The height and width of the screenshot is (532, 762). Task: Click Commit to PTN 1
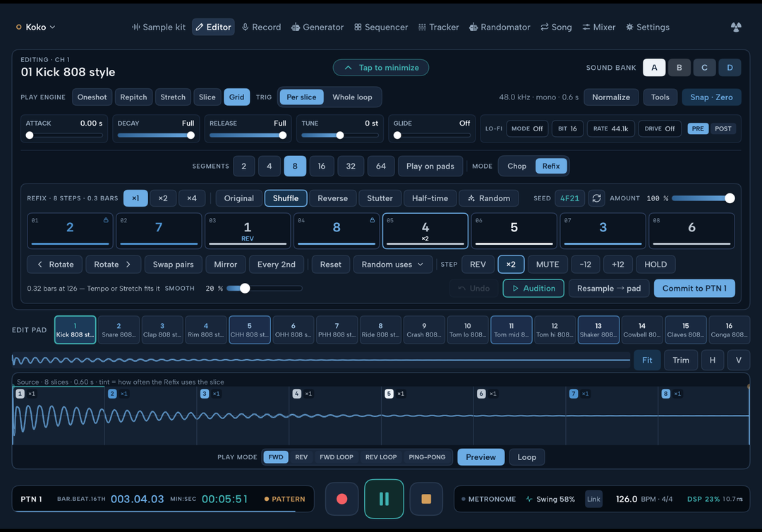tap(694, 289)
